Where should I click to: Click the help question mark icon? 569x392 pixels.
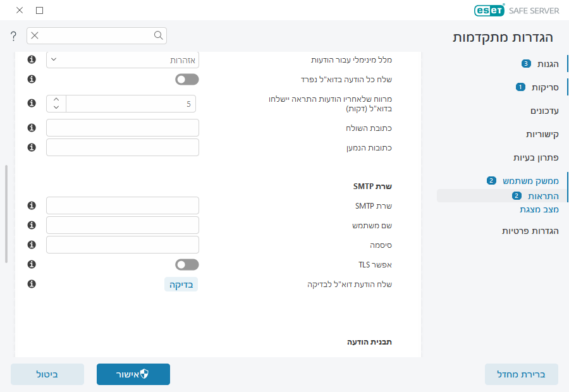pos(13,36)
